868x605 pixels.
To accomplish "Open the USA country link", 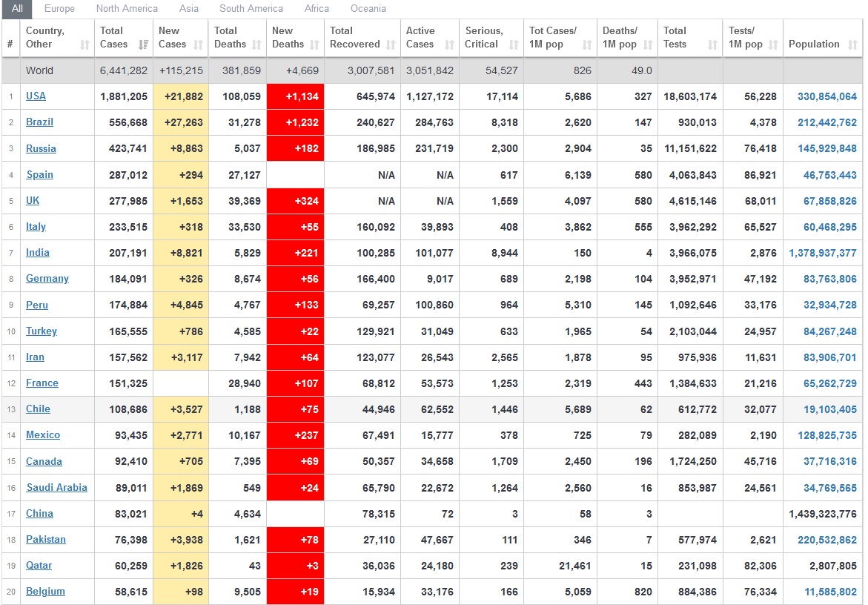I will (36, 96).
